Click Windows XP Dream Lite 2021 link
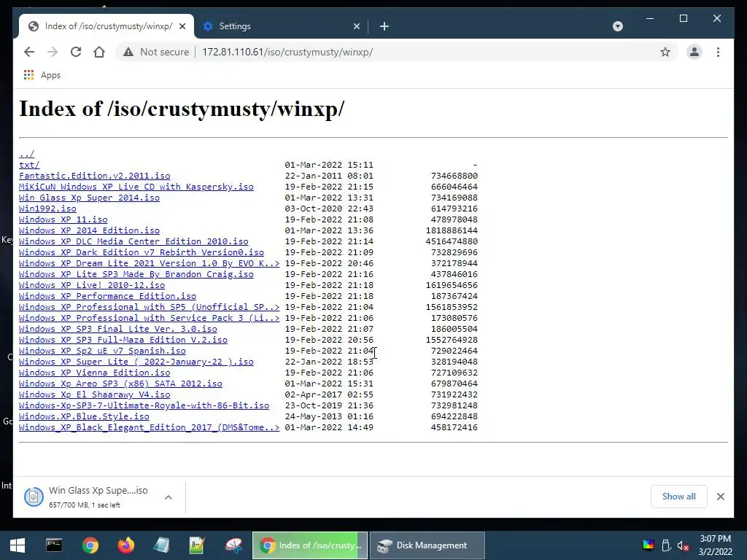The width and height of the screenshot is (747, 560). pyautogui.click(x=149, y=263)
